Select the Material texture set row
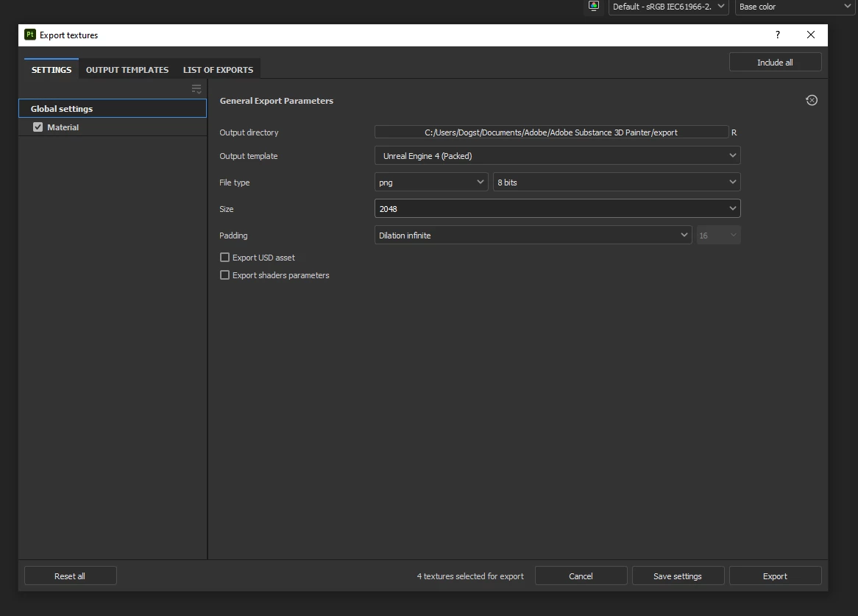858x616 pixels. pyautogui.click(x=112, y=127)
